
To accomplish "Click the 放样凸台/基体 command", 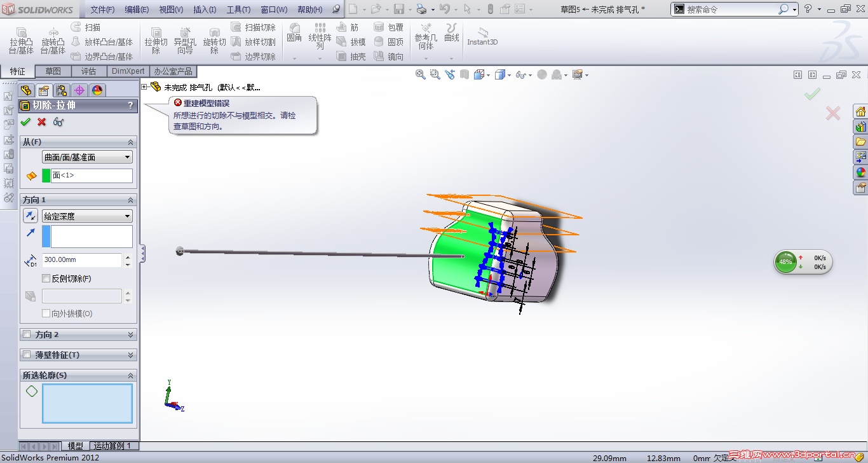I will pos(102,42).
